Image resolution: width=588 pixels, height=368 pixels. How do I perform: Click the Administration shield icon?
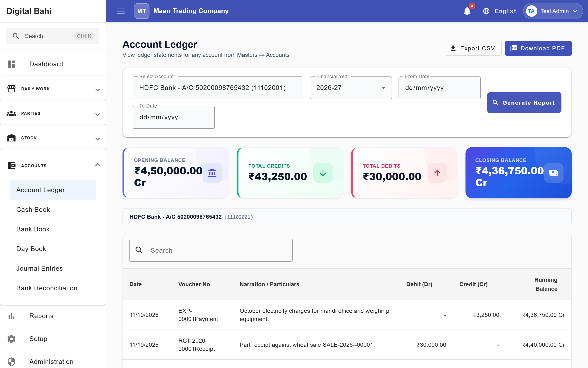point(11,362)
